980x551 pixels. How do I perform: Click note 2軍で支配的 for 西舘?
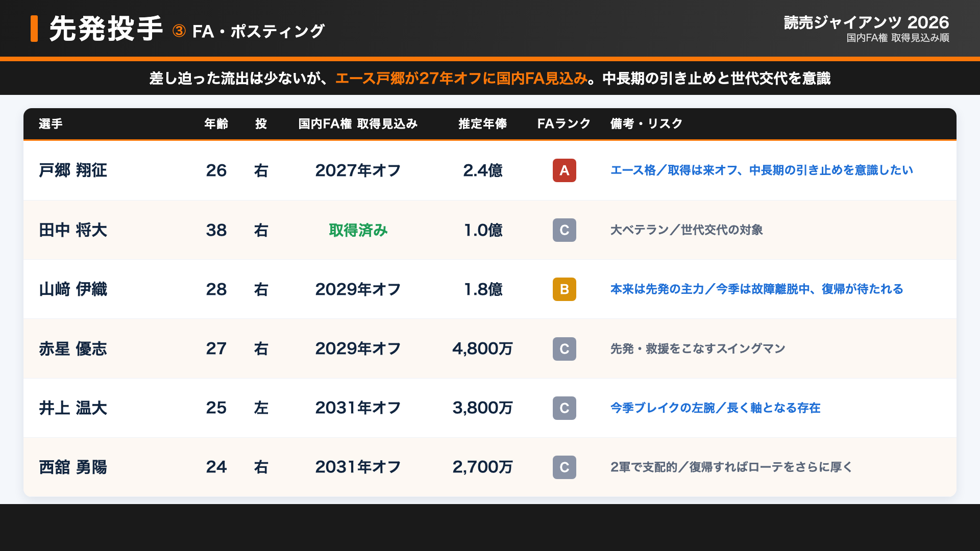point(731,467)
